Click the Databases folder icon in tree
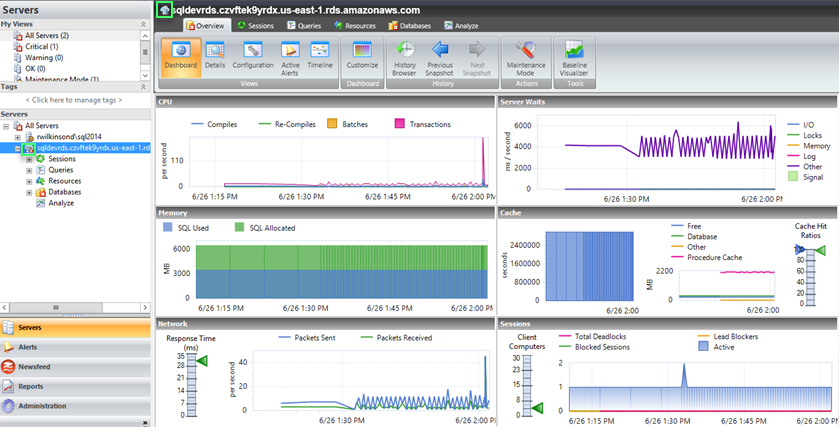The image size is (839, 427). coord(40,192)
